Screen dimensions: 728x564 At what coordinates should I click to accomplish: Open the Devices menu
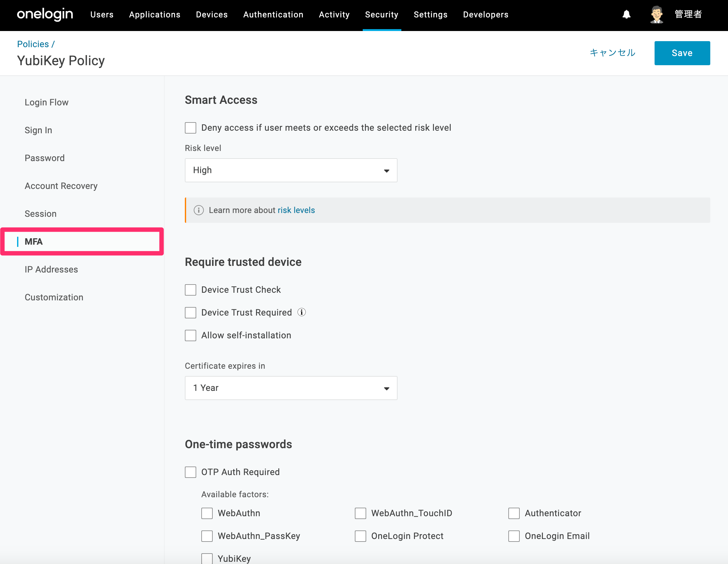click(212, 15)
